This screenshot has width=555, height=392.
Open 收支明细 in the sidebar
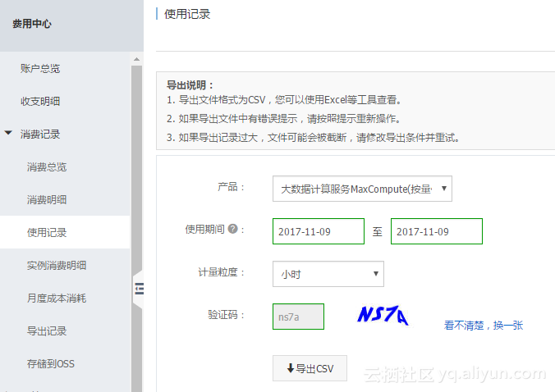click(x=40, y=102)
